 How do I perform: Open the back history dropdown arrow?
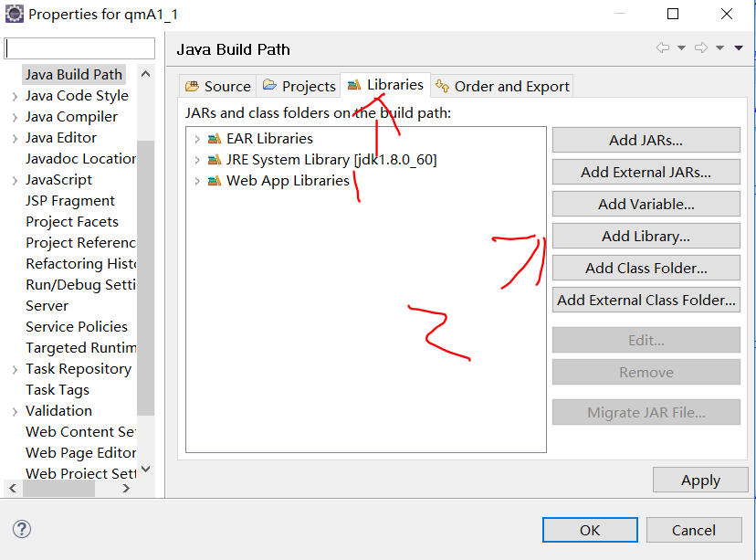pyautogui.click(x=681, y=48)
